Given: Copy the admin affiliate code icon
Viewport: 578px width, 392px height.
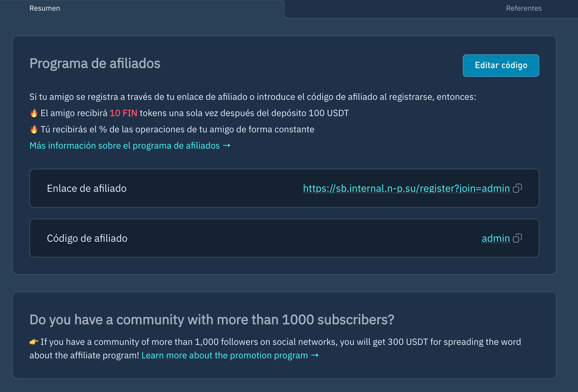Looking at the screenshot, I should [517, 238].
